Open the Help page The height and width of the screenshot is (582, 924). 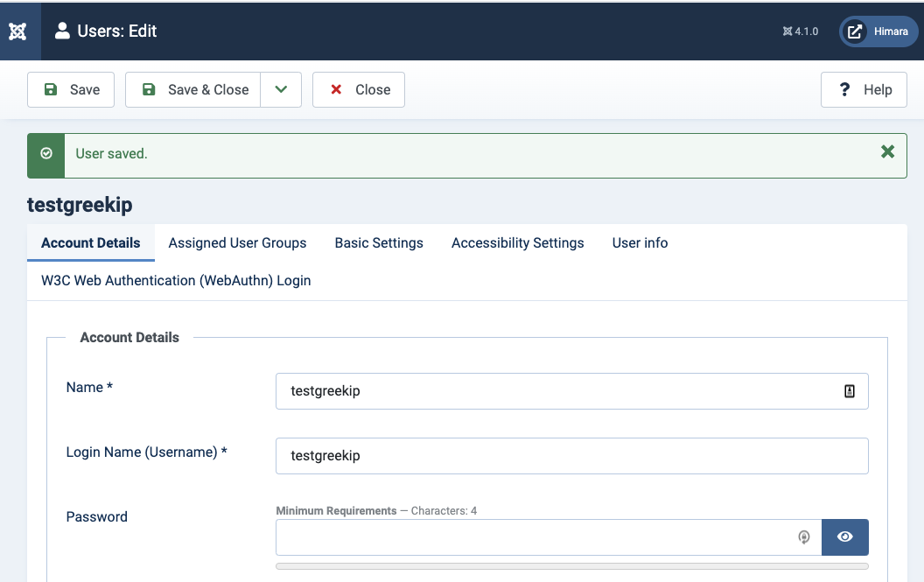pyautogui.click(x=864, y=89)
